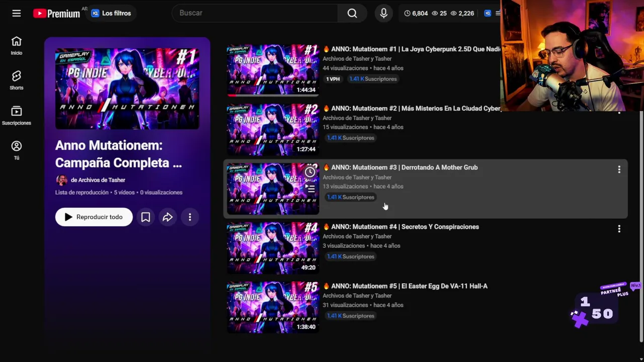Click the clock stat showing 6,804

(x=416, y=13)
